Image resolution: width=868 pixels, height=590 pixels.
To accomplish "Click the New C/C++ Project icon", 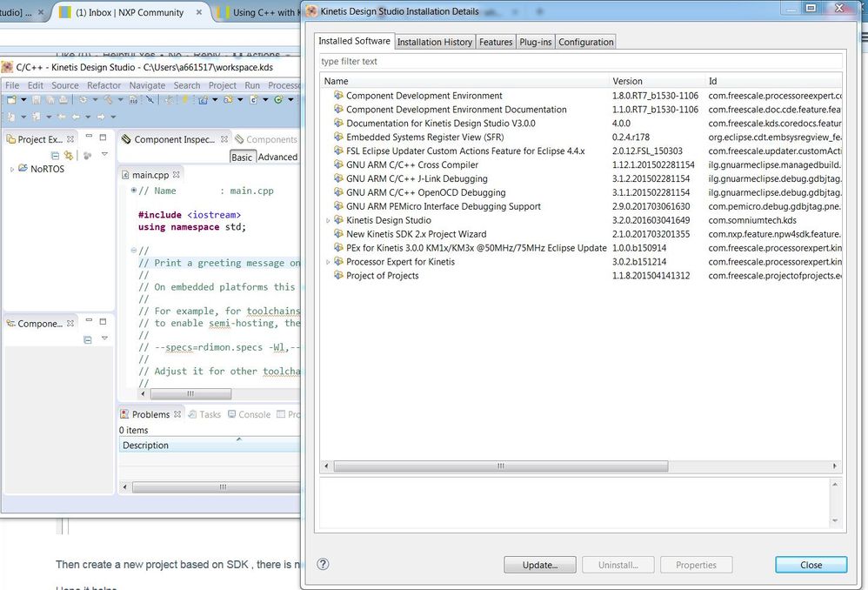I will click(204, 100).
